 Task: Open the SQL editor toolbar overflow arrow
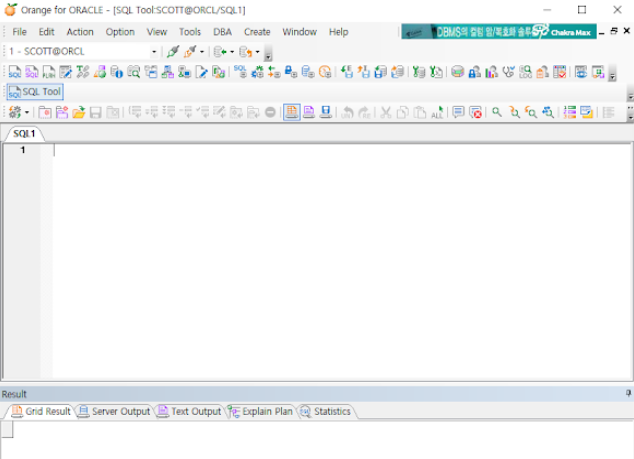(630, 114)
